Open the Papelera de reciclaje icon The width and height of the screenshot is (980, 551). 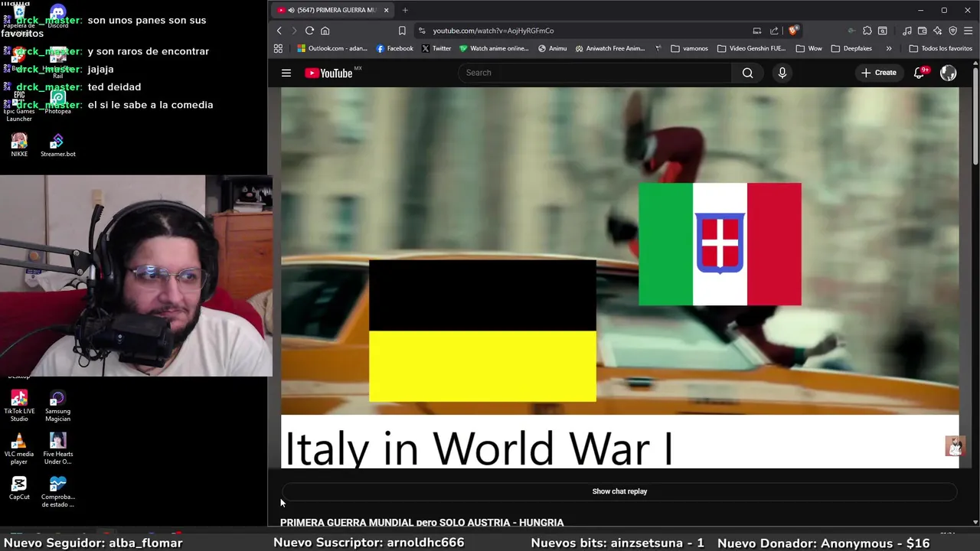click(19, 20)
